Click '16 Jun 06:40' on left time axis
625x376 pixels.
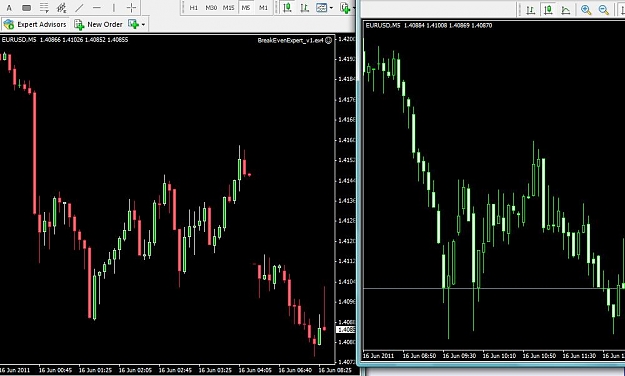(x=295, y=370)
